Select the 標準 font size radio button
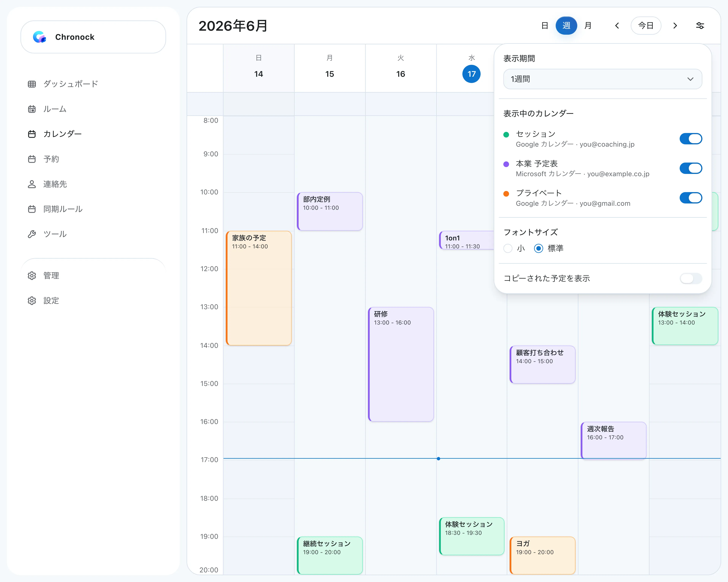728x582 pixels. coord(539,248)
